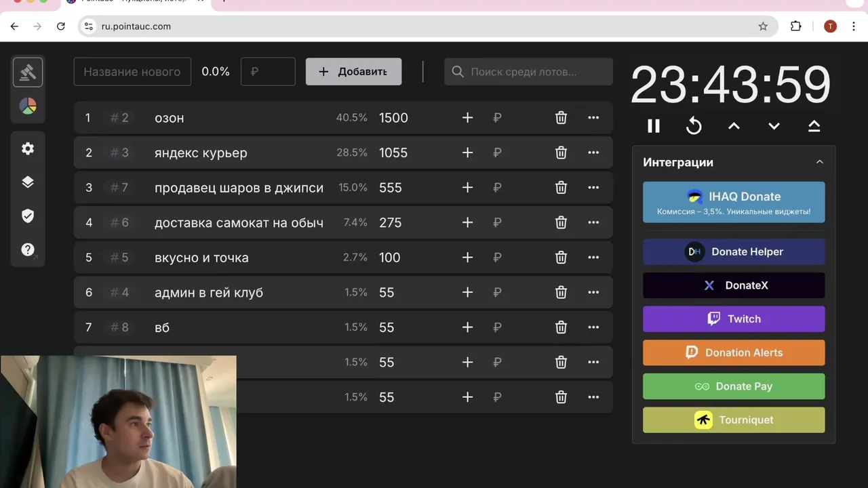
Task: Collapse the Интеграции panel
Action: (x=819, y=162)
